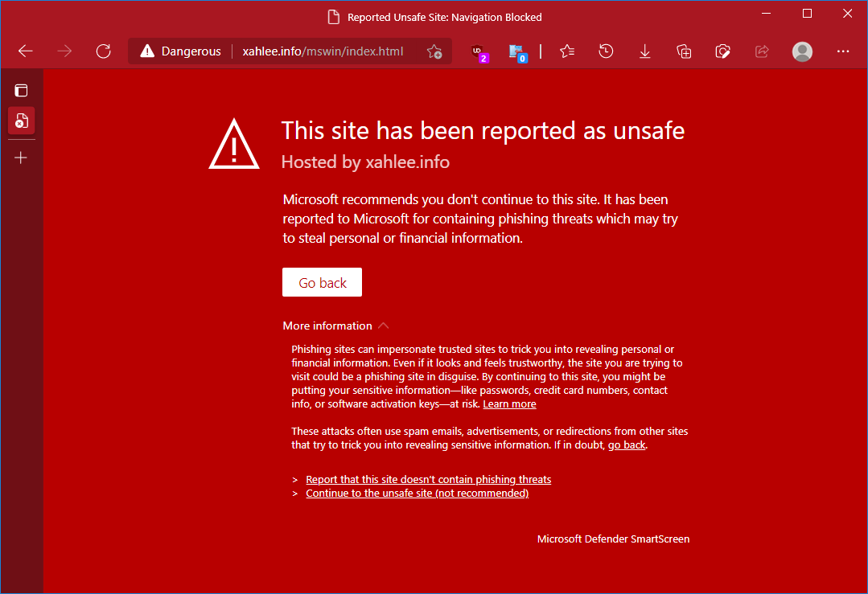Viewport: 868px width, 594px height.
Task: Open Settings and more ellipsis menu
Action: point(843,51)
